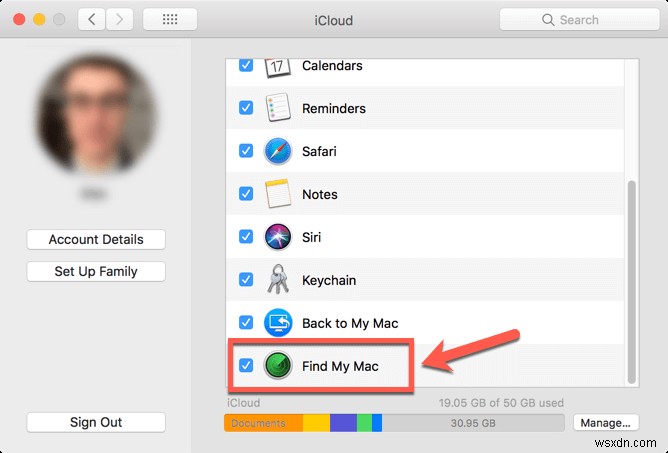Click the orange Documents storage segment

[x=263, y=423]
